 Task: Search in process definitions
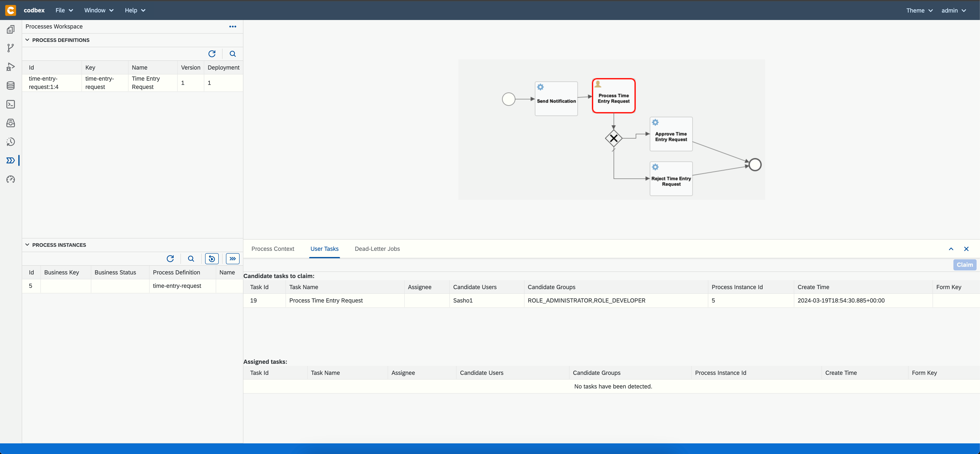click(x=232, y=54)
